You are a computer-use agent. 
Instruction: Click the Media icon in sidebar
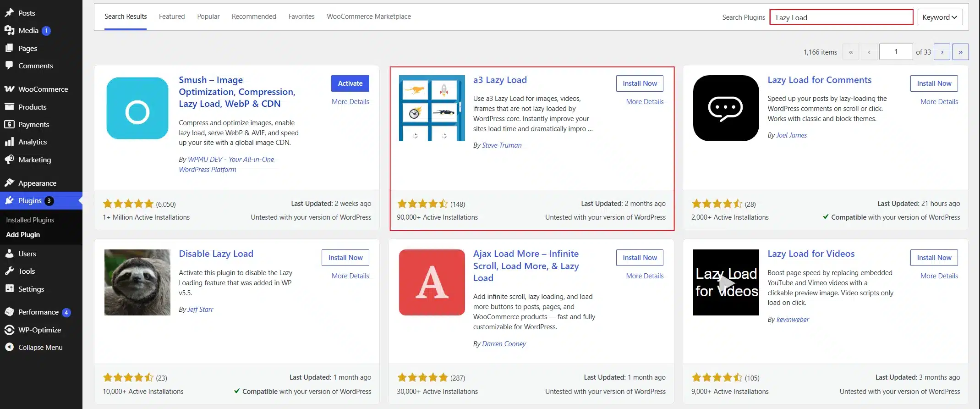click(x=9, y=30)
